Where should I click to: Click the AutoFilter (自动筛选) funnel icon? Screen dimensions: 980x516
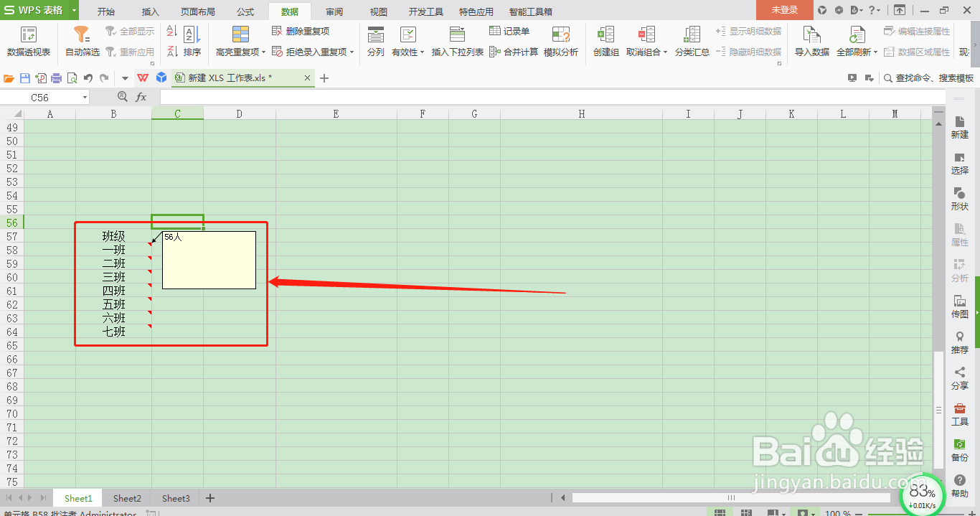83,34
